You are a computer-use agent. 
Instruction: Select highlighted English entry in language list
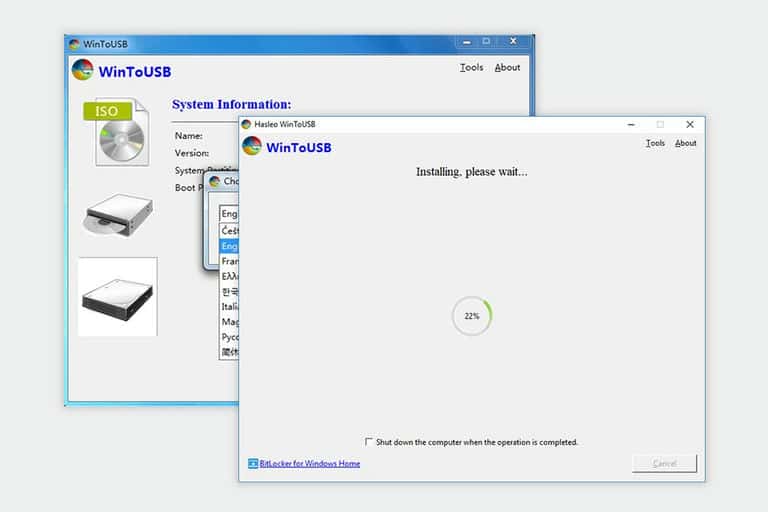pos(229,246)
